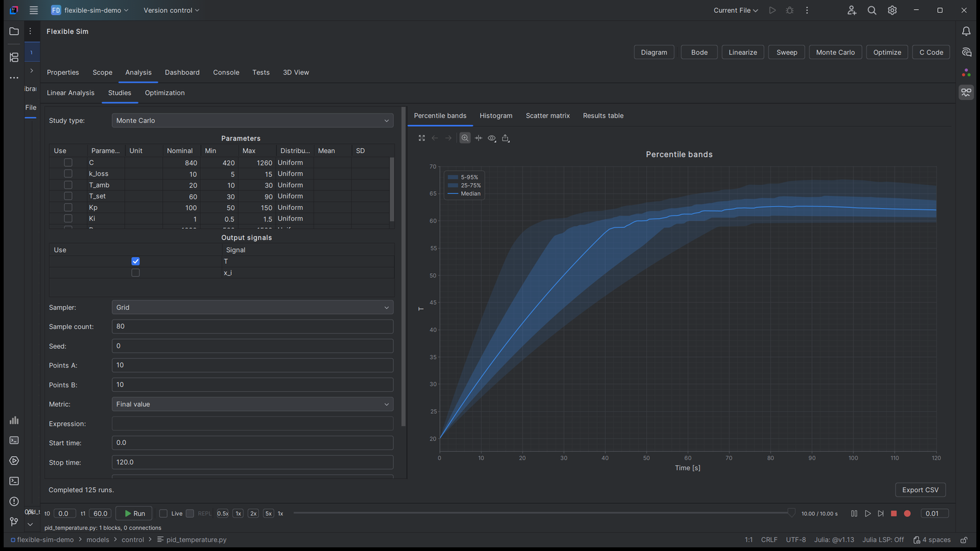
Task: Enable the k_loss parameter checkbox
Action: click(x=68, y=174)
